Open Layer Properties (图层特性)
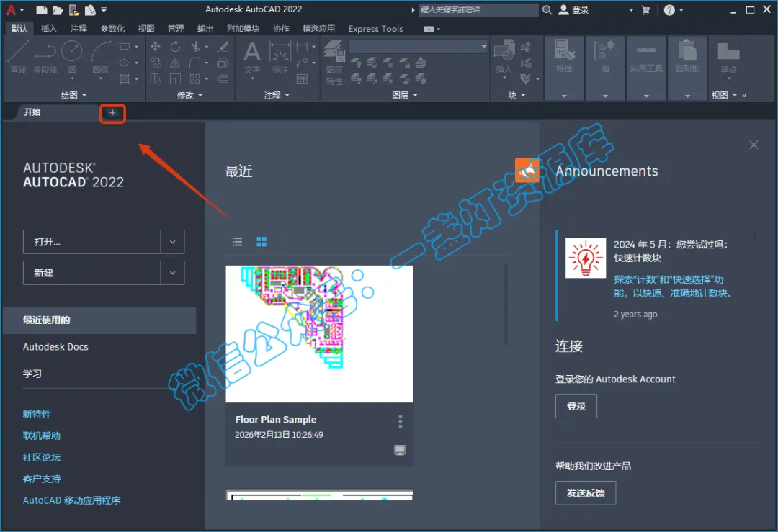Viewport: 778px width, 532px height. [334, 62]
